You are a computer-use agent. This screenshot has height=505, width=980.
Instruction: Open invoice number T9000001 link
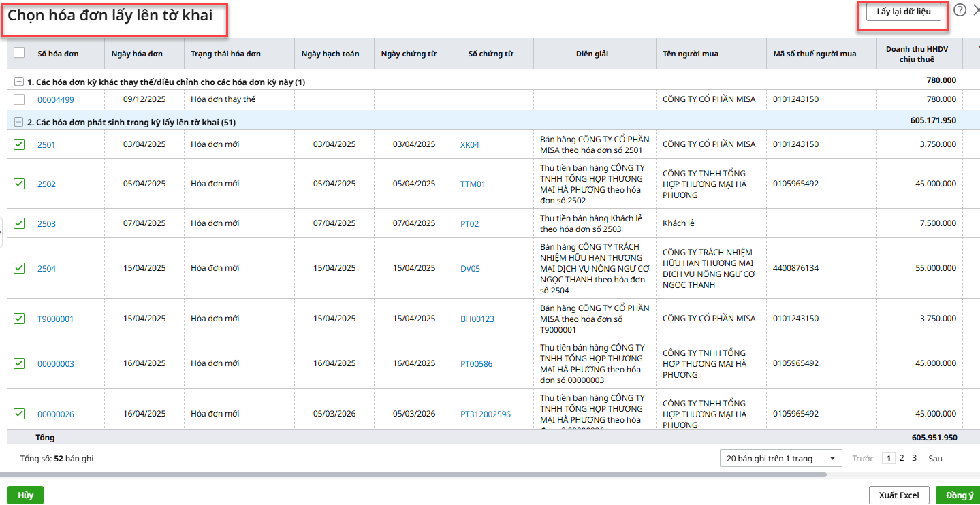[55, 319]
